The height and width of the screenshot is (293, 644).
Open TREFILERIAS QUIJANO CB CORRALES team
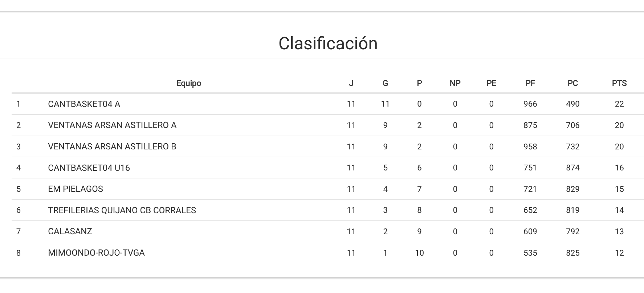pyautogui.click(x=122, y=210)
